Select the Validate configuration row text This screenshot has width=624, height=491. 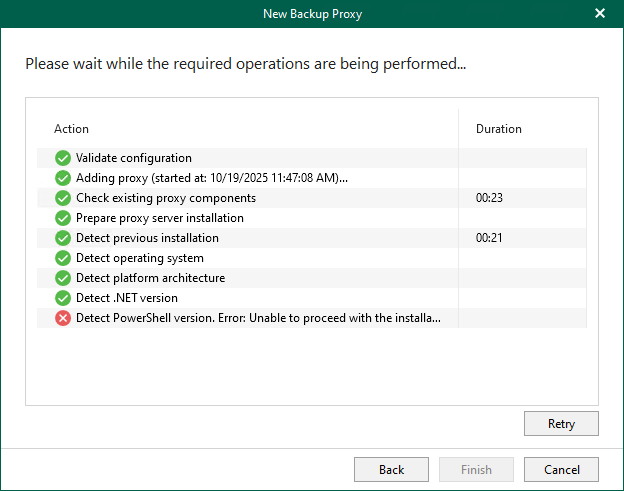tap(133, 158)
